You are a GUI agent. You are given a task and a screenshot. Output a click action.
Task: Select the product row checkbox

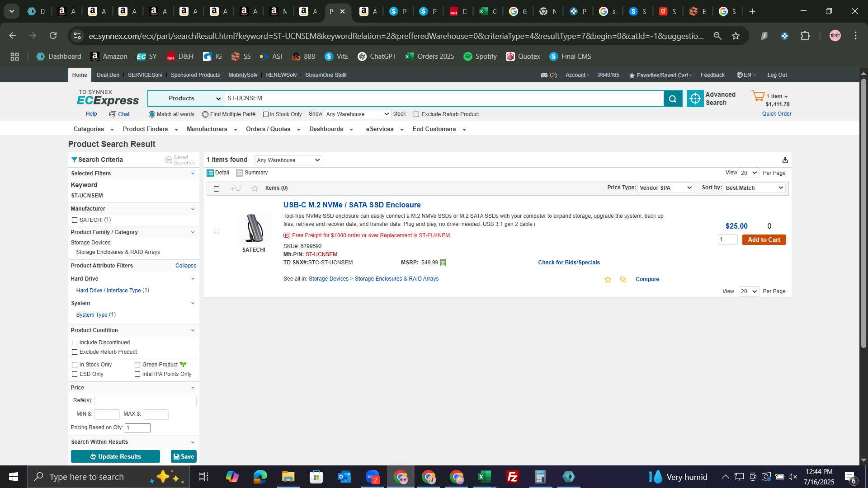coord(217,230)
